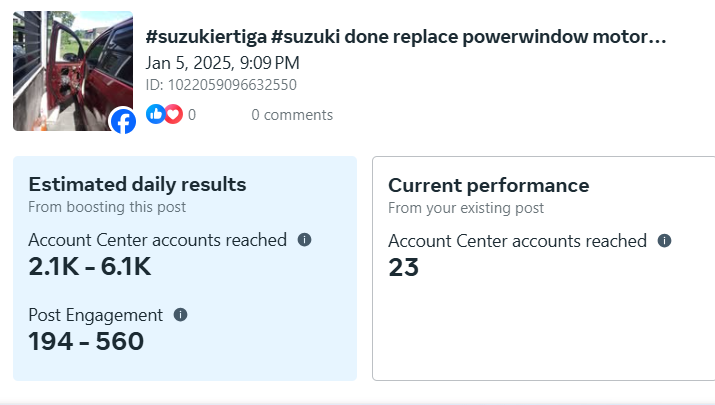Viewport: 715px width, 405px height.
Task: Click the current reach value 23
Action: point(403,267)
